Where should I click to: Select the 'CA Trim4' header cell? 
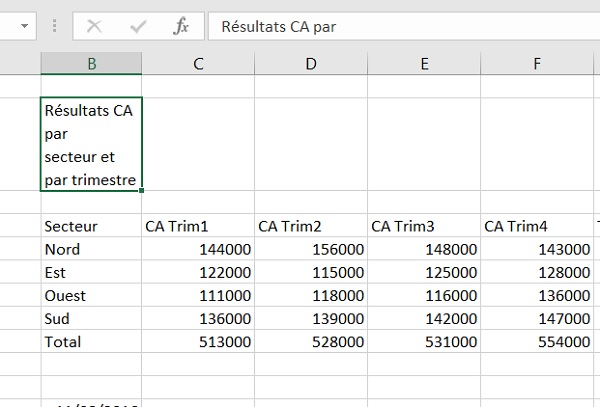pyautogui.click(x=537, y=226)
